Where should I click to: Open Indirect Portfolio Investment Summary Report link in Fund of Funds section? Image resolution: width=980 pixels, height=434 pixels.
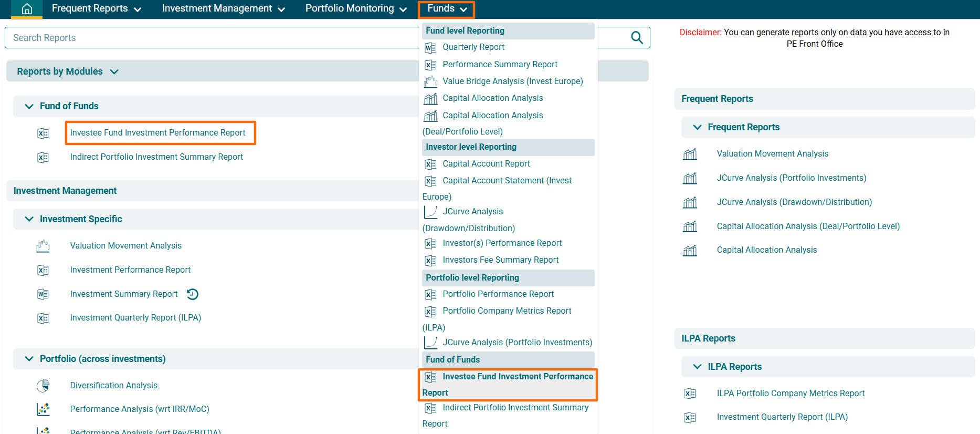point(156,157)
